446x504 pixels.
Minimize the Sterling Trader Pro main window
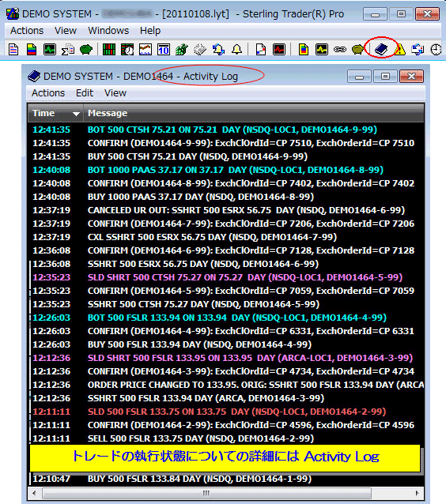375,14
